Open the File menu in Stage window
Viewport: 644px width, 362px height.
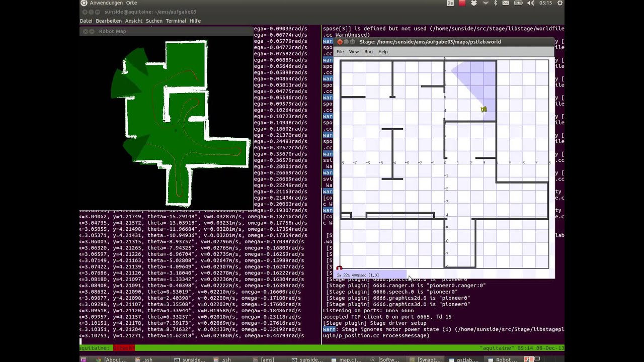340,52
